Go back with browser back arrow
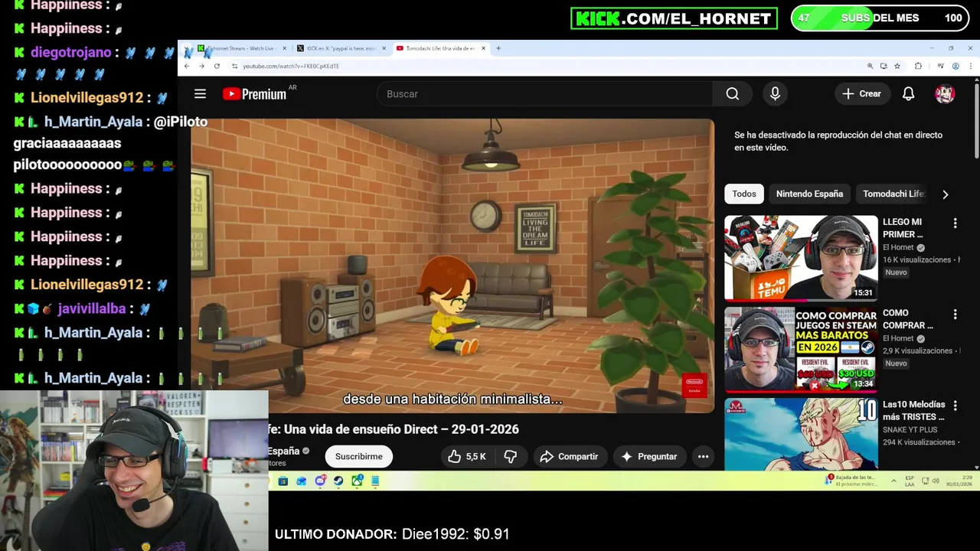This screenshot has width=980, height=551. tap(187, 66)
